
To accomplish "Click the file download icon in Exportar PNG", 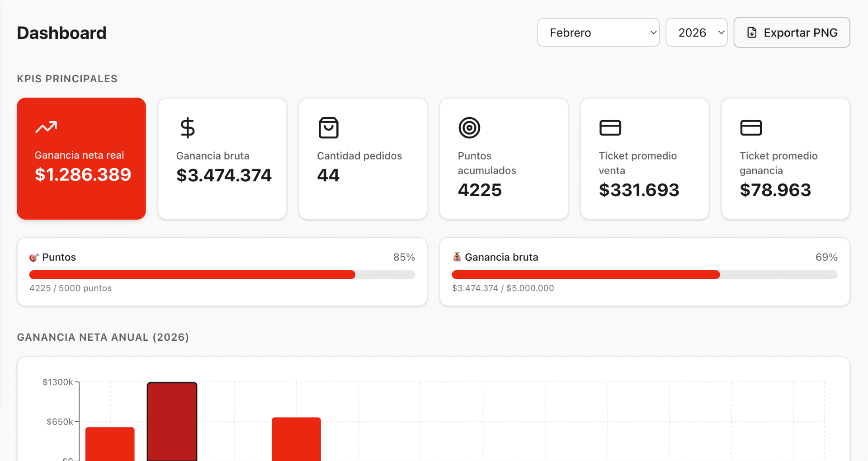I will coord(752,33).
